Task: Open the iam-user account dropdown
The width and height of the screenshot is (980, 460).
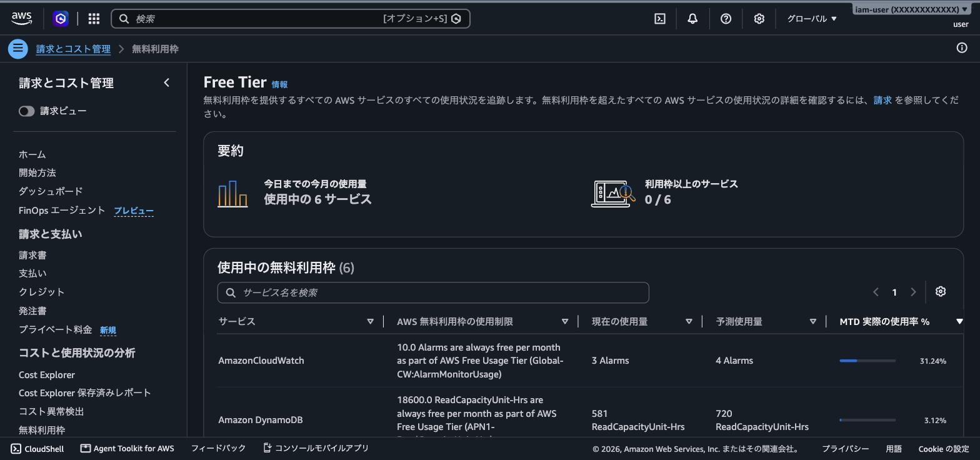Action: (912, 9)
